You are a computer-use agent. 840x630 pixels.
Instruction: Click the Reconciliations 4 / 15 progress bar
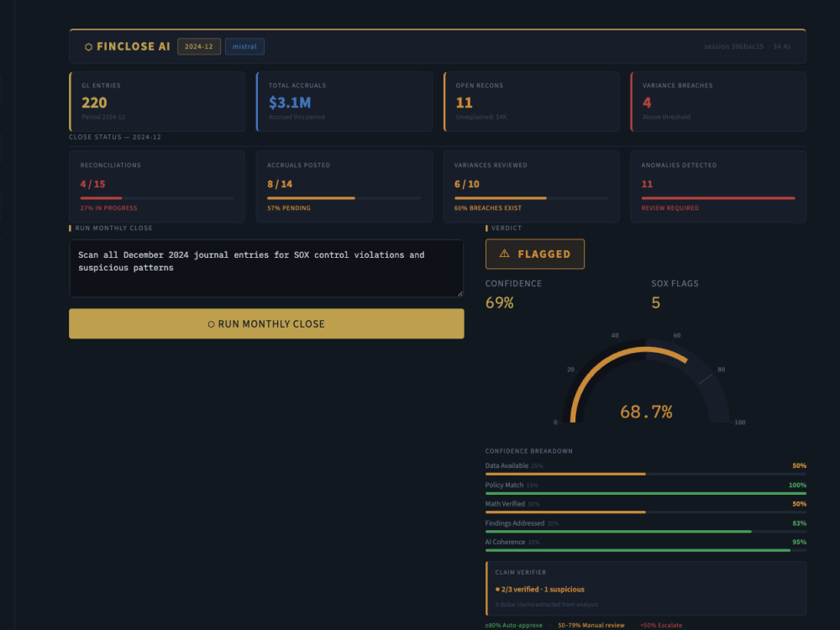click(x=157, y=198)
